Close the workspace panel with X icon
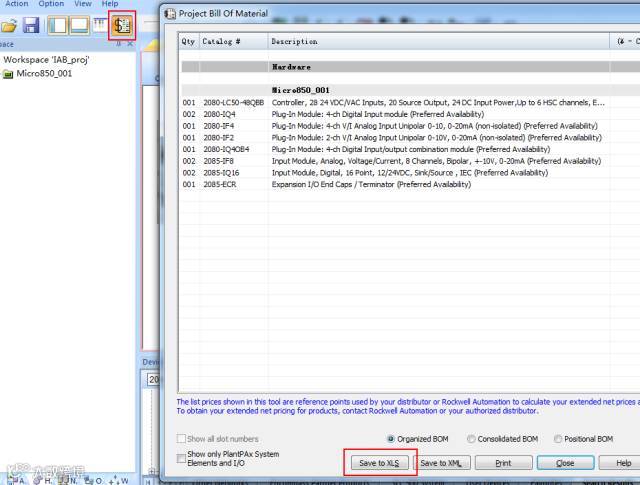This screenshot has width=640, height=485. pyautogui.click(x=130, y=43)
